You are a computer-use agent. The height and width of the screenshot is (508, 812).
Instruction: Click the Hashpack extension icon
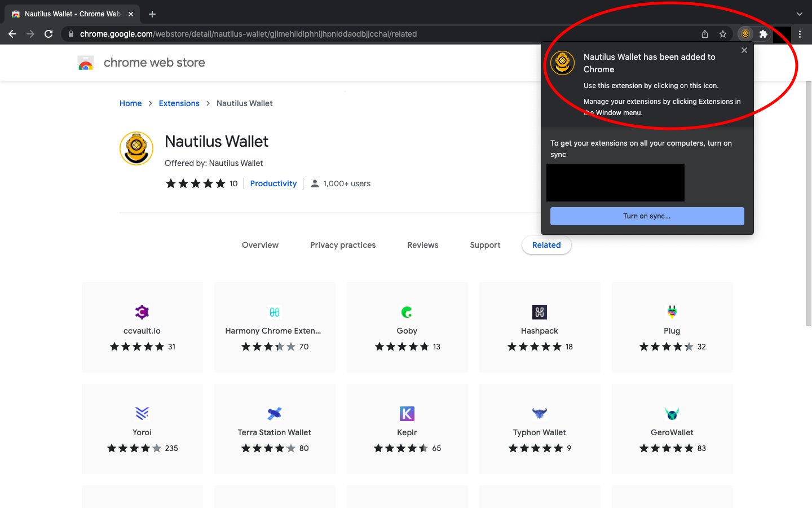(x=540, y=312)
